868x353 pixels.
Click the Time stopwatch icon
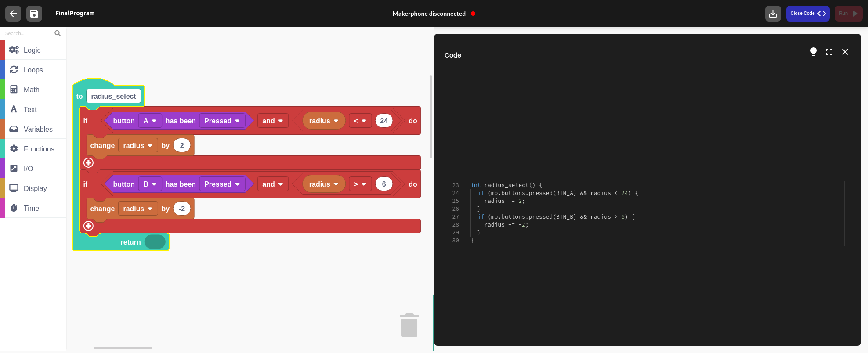(14, 208)
